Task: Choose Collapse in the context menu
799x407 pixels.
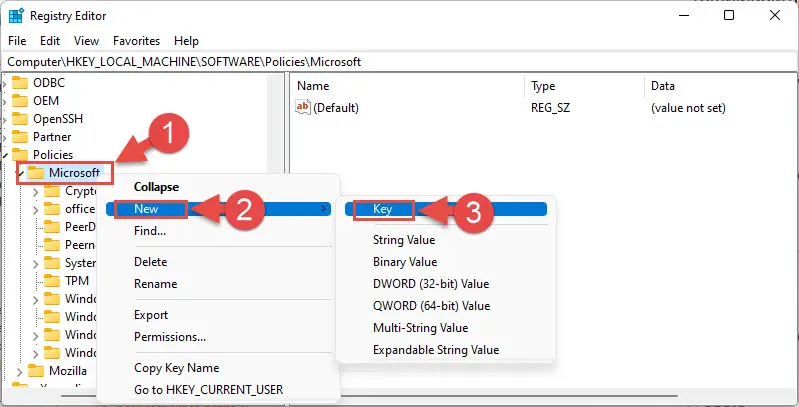Action: click(218, 187)
